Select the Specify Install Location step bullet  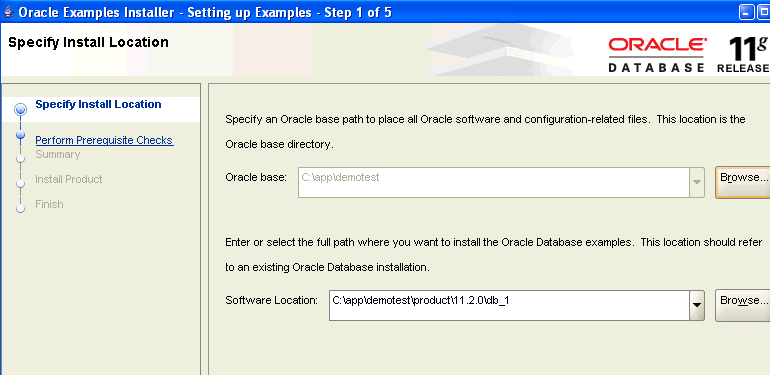coord(20,109)
